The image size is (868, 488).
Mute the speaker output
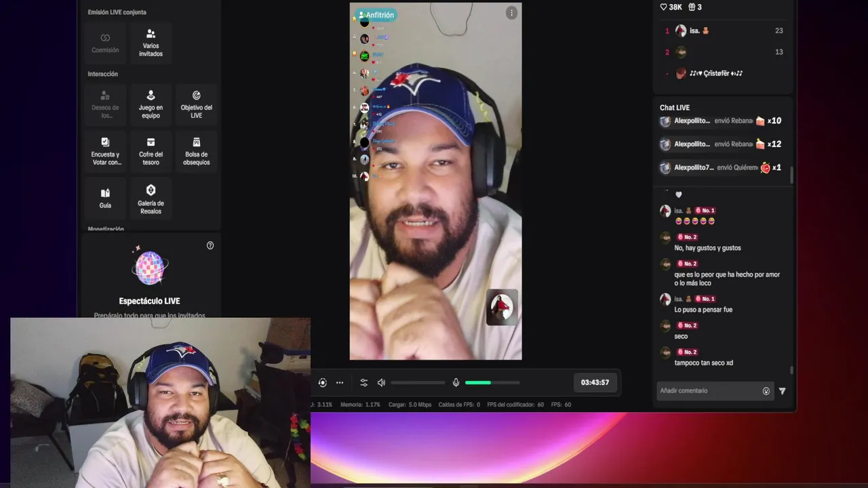click(381, 382)
